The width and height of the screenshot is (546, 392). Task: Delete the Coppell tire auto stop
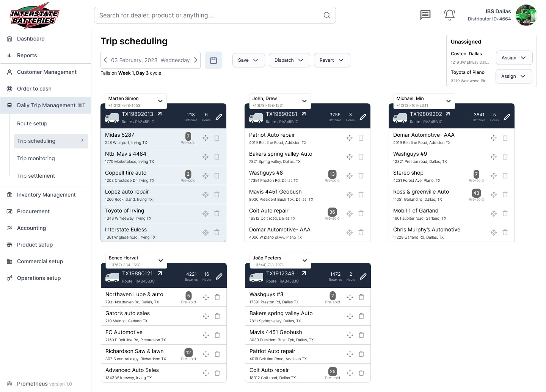(x=217, y=176)
